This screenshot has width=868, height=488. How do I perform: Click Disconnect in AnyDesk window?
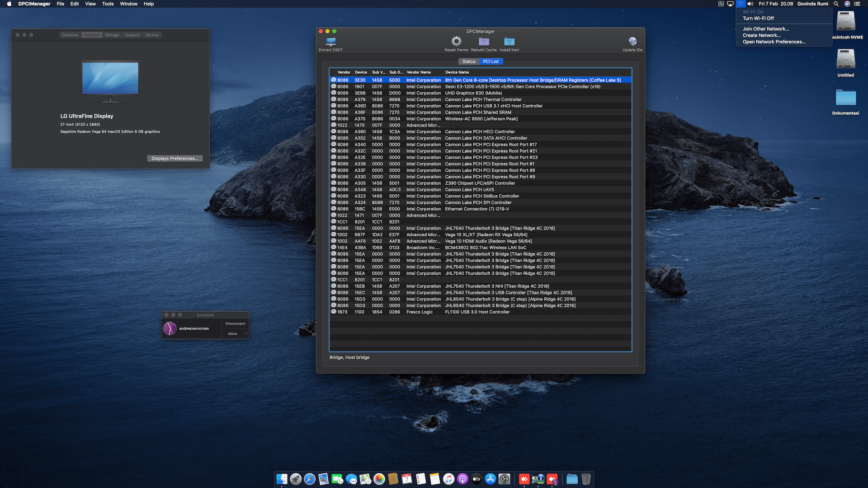(x=235, y=324)
